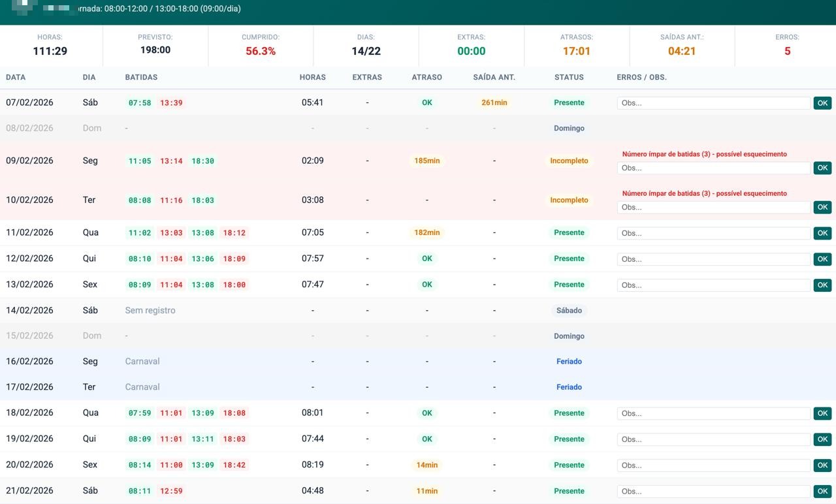Viewport: 836px width, 504px height.
Task: Confirm observation for 10/02/2026 with OK
Action: pyautogui.click(x=822, y=207)
